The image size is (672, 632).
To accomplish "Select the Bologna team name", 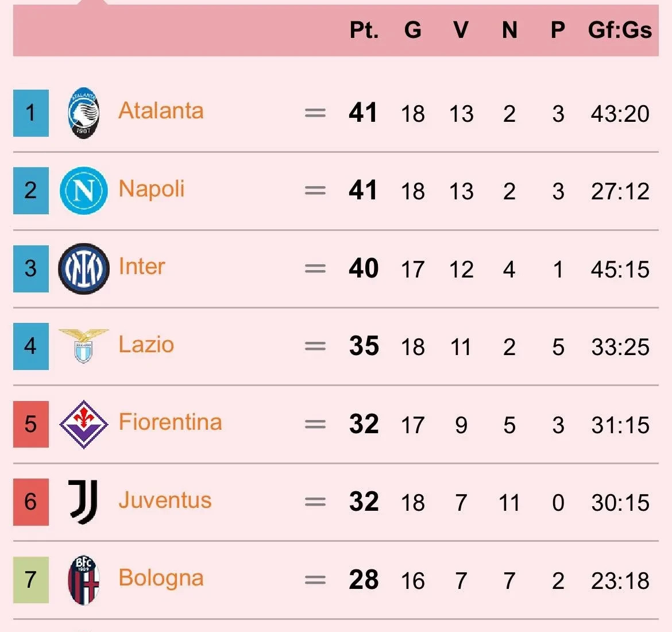I will pyautogui.click(x=161, y=578).
